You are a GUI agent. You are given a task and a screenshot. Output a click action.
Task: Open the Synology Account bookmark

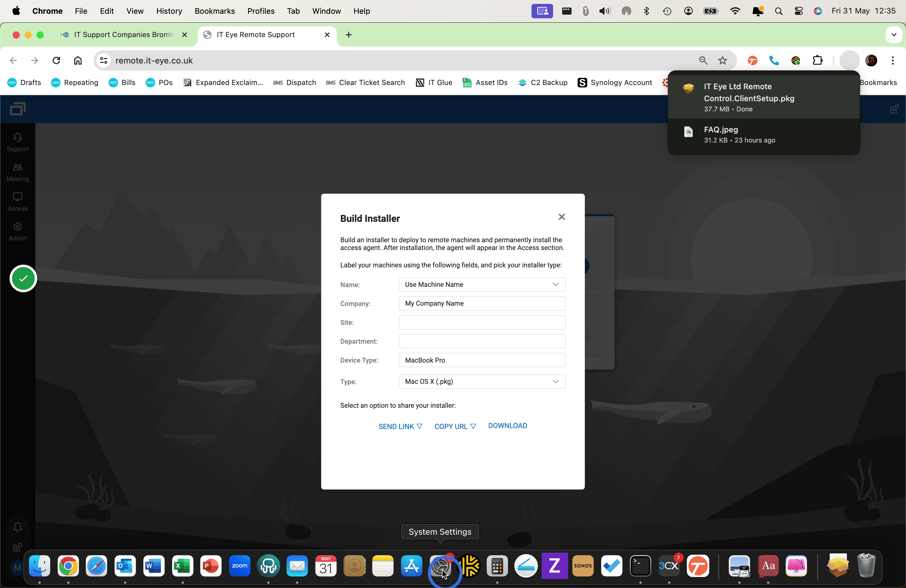click(x=615, y=83)
